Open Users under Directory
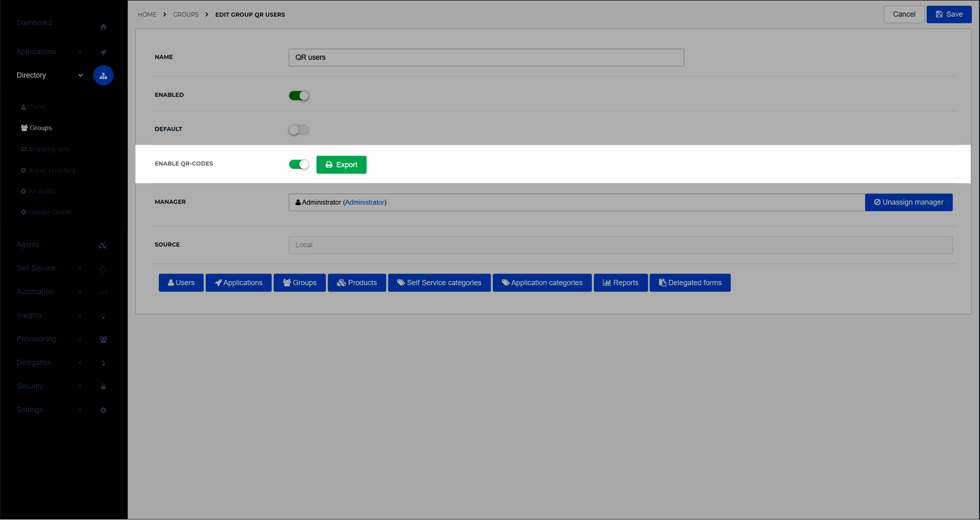Viewport: 980px width, 520px height. click(x=33, y=107)
